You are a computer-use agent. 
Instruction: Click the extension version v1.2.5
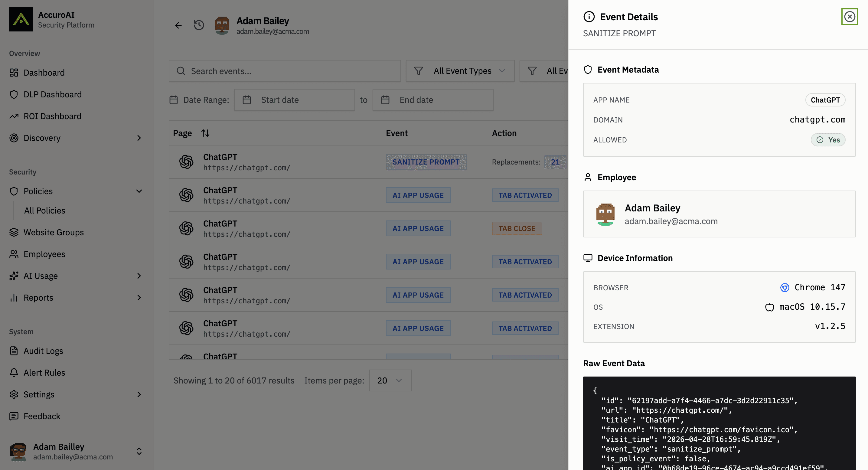coord(830,326)
